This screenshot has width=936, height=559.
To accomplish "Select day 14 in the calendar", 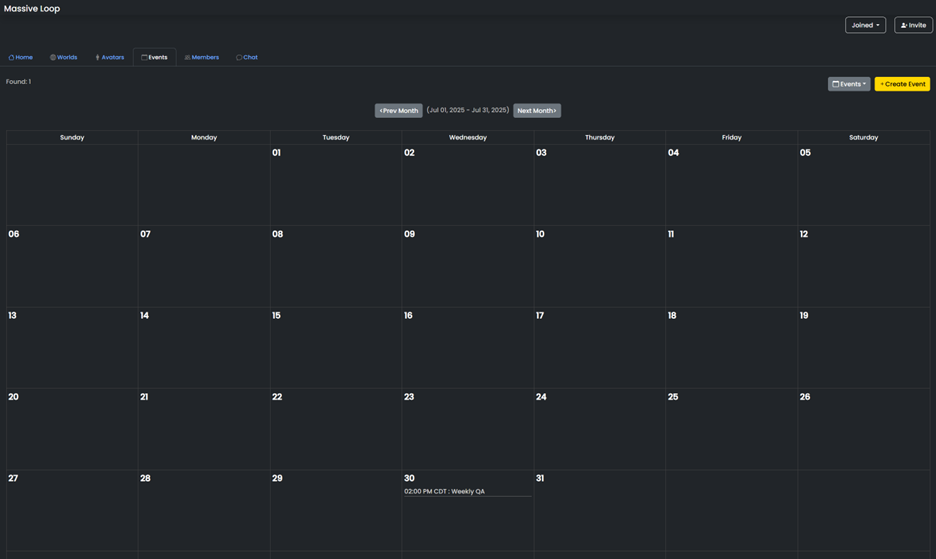I will 204,348.
